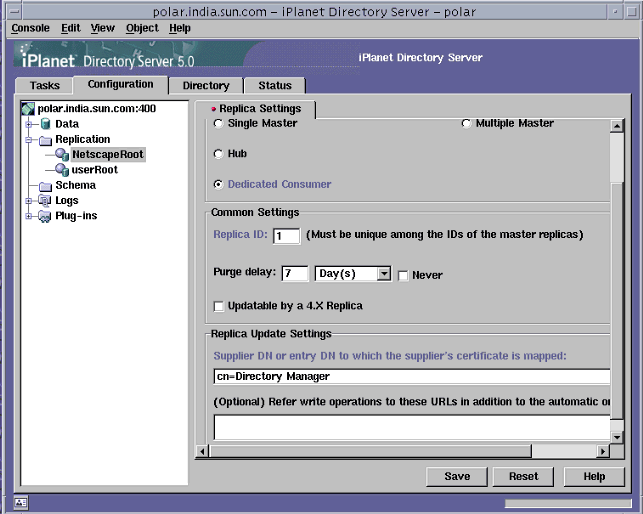Expand the Plug-ins tree node

[29, 216]
